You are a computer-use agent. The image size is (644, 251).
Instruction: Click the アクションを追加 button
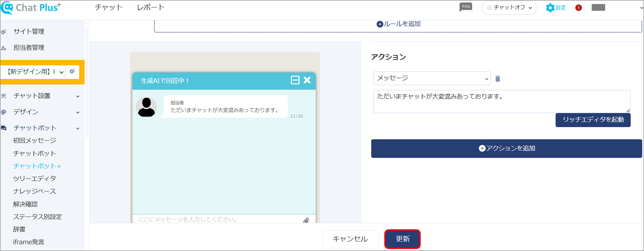507,148
